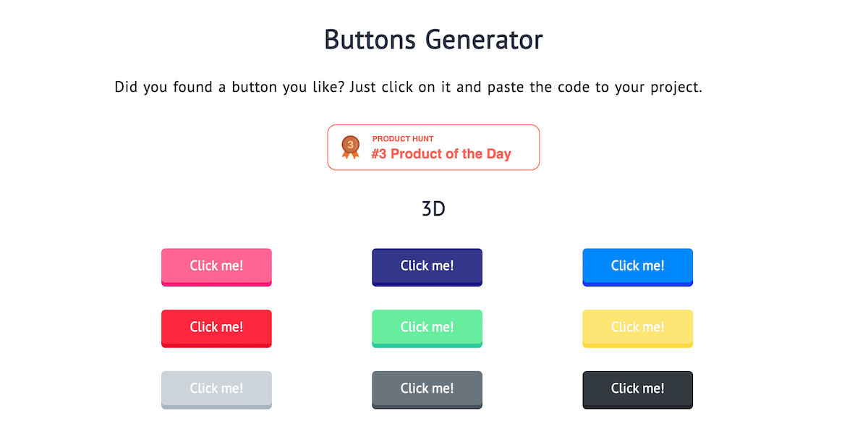Screen dimensions: 868x437
Task: Click the green 'Click me!' button
Action: pos(427,328)
